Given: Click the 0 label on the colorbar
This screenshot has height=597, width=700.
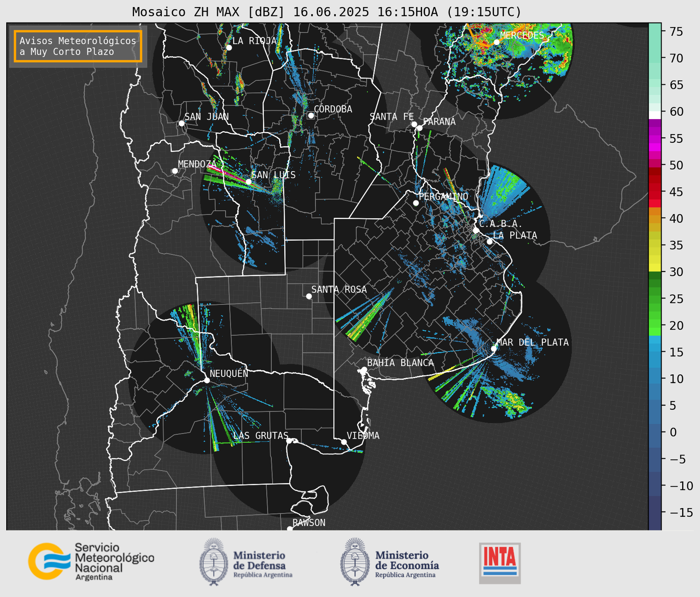Looking at the screenshot, I should pos(673,432).
